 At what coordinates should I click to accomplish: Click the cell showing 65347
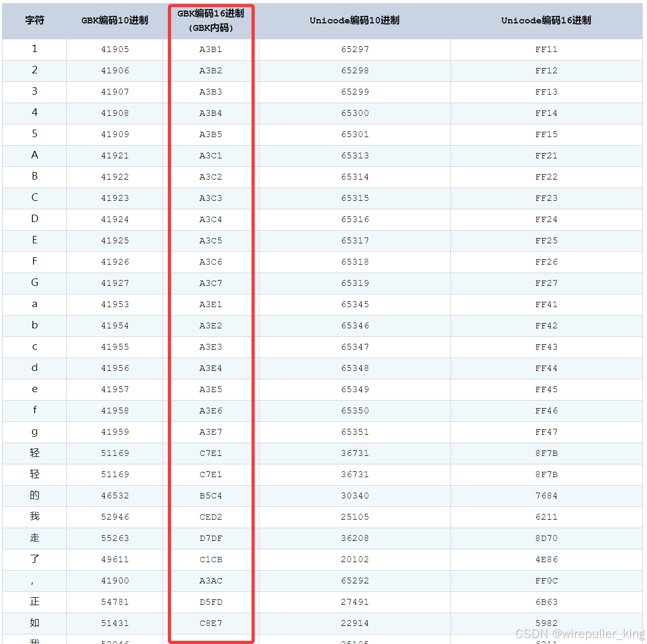(355, 347)
